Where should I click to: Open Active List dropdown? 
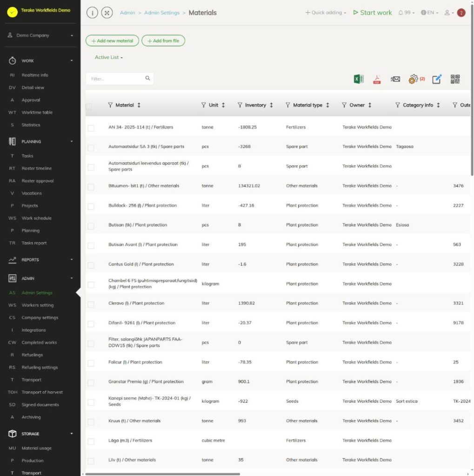[x=108, y=57]
